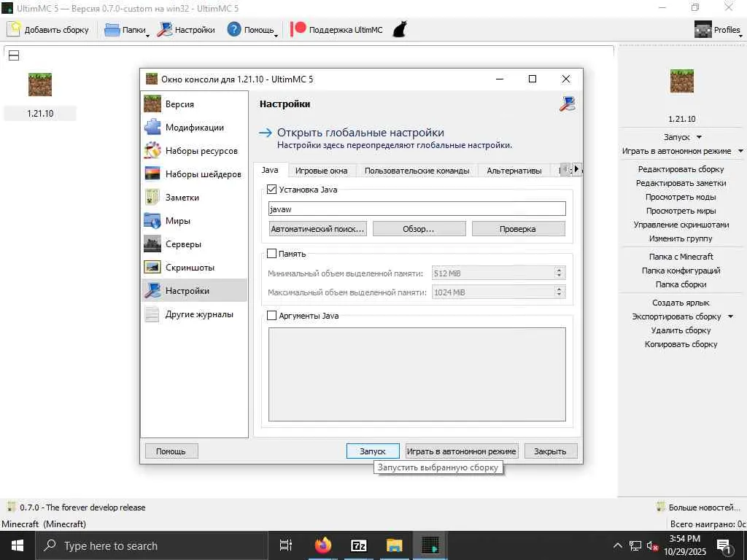Click the stepper on the maximum memory field
This screenshot has height=560, width=747.
point(559,292)
